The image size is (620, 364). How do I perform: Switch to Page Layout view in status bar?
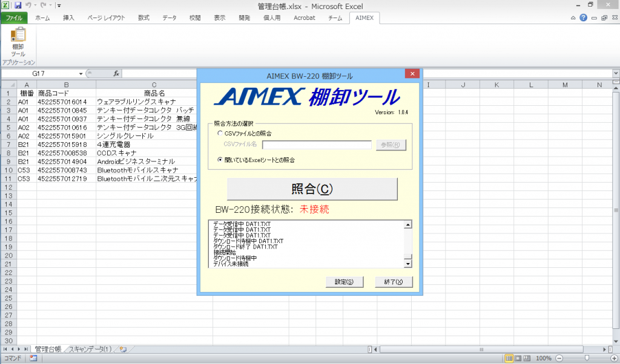pos(518,358)
